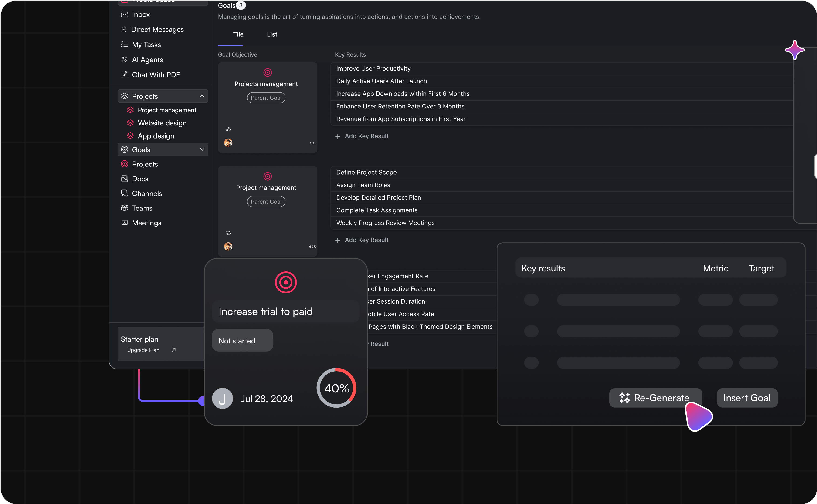Screen dimensions: 817x504
Task: Click the Increase trial to paid title field
Action: tap(285, 311)
